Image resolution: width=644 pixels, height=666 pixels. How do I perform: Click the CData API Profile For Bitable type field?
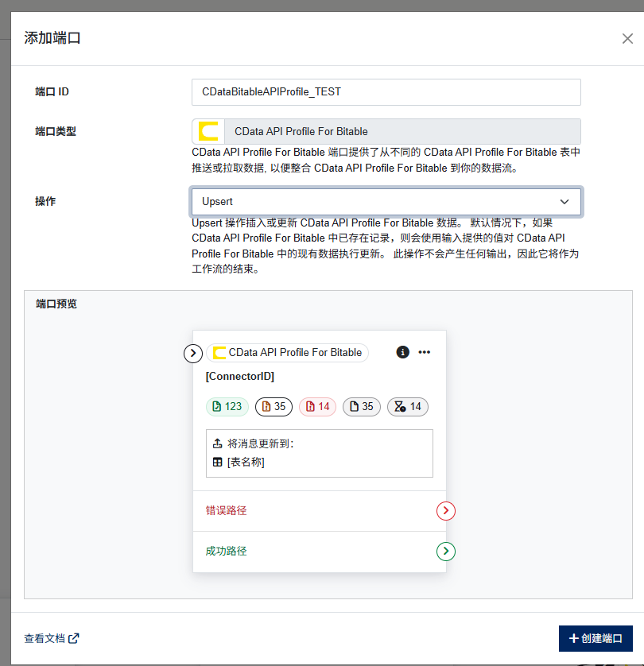(386, 132)
